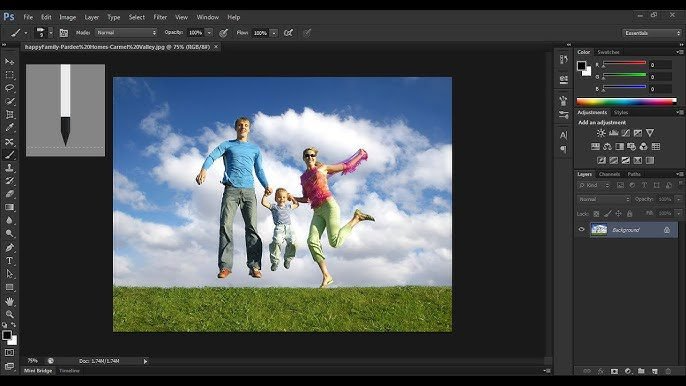Open the Flow slider arrow
The width and height of the screenshot is (686, 386).
(x=274, y=33)
